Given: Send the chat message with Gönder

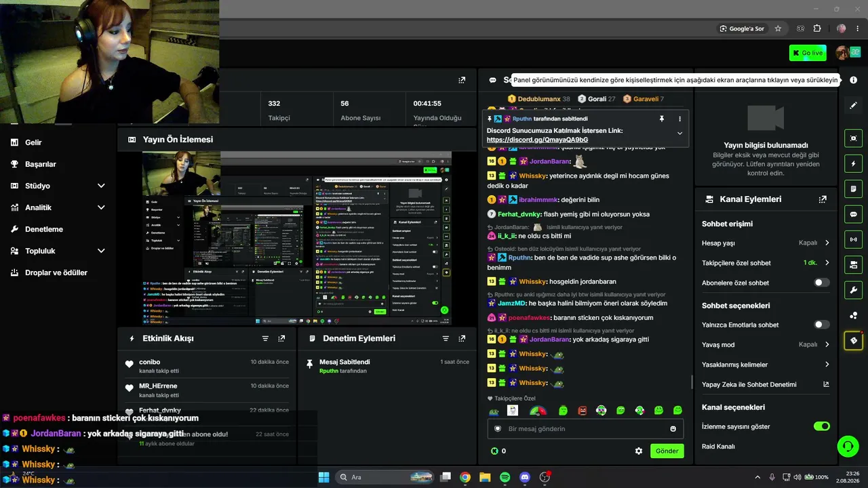Looking at the screenshot, I should pos(667,451).
